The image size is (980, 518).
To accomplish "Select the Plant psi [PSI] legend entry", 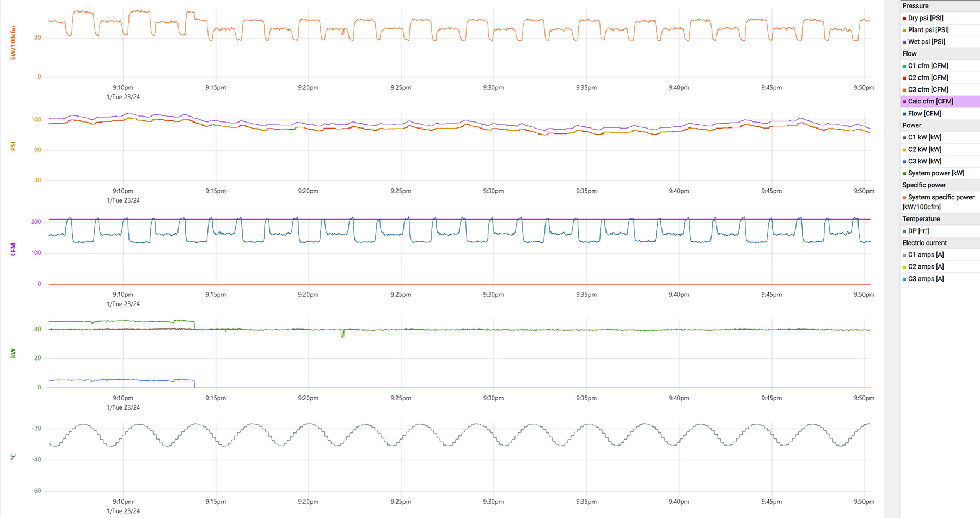I will click(x=940, y=30).
